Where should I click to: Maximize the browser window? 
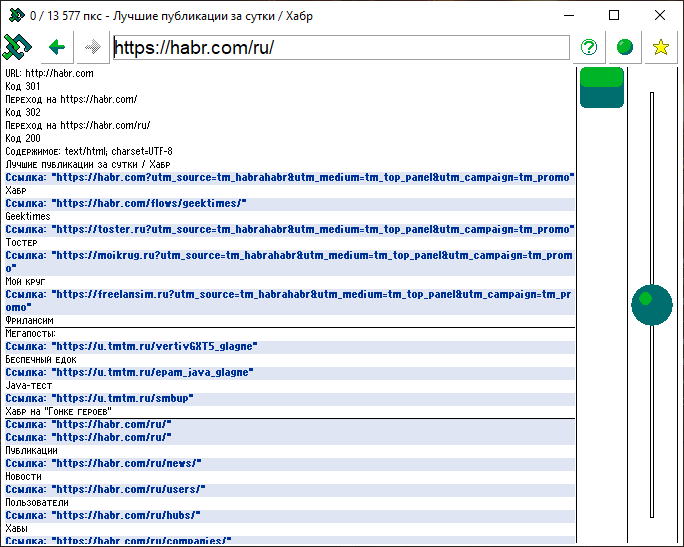[x=614, y=15]
